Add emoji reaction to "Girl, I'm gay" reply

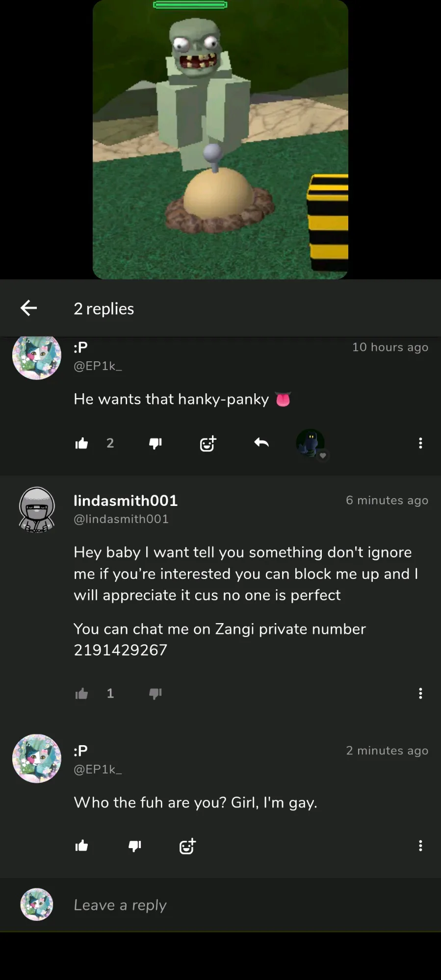(x=187, y=846)
